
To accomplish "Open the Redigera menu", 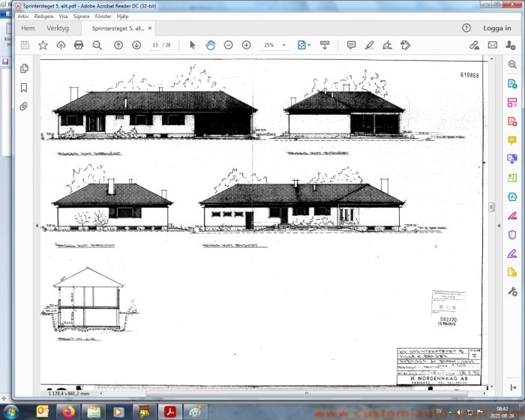I will [43, 16].
